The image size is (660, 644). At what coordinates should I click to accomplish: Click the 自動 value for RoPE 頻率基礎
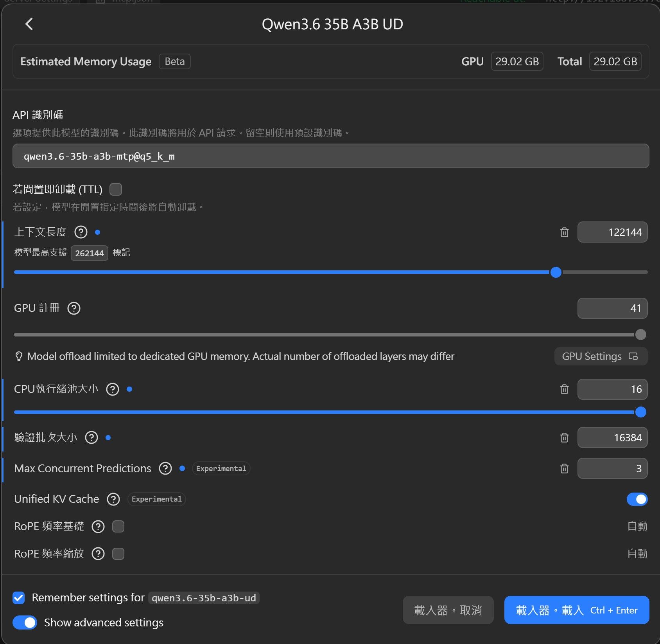click(x=637, y=527)
